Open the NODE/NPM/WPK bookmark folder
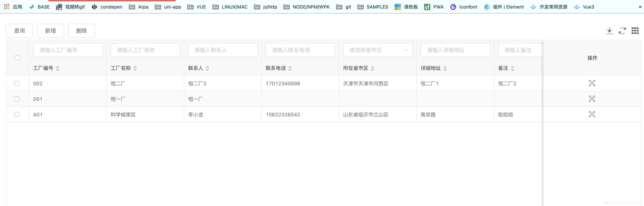 307,7
